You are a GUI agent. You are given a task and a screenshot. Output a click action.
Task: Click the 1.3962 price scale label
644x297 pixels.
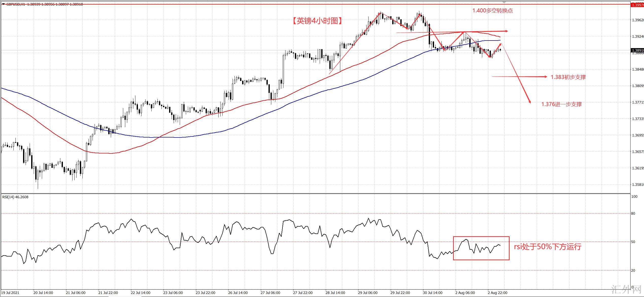pyautogui.click(x=638, y=20)
